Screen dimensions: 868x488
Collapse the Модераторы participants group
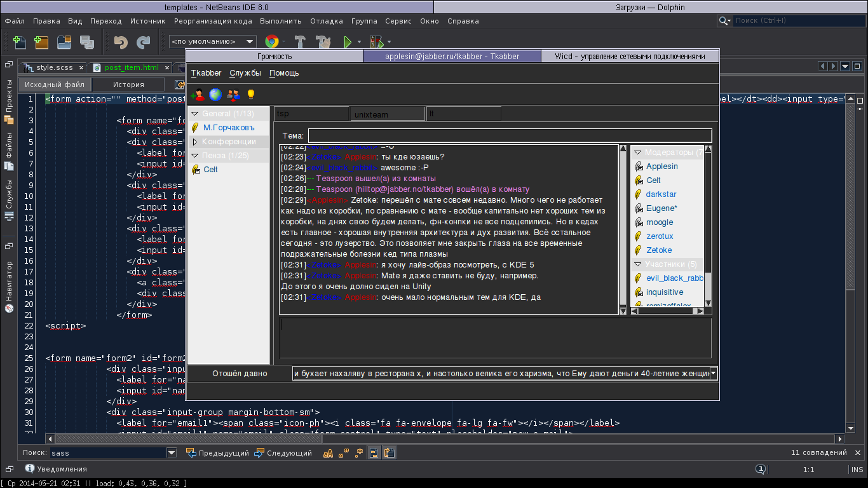[x=637, y=152]
